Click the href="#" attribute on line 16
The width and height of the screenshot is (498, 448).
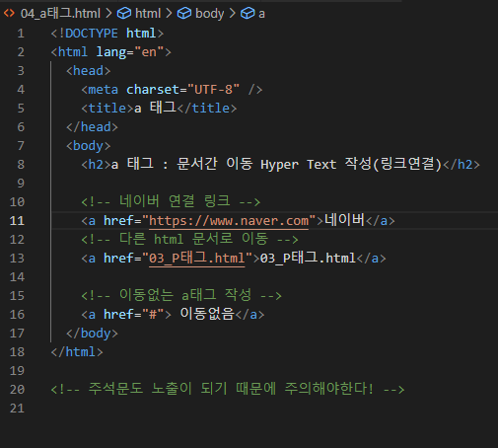point(134,315)
